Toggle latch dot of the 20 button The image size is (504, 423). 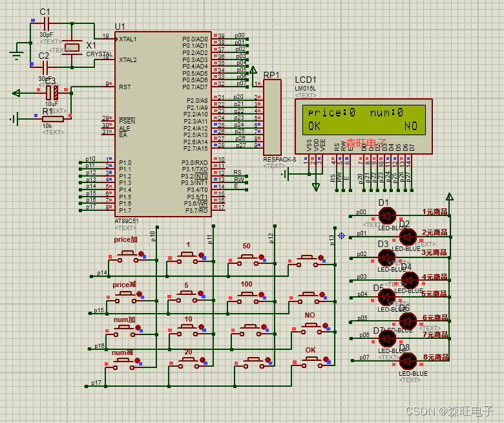coord(202,360)
